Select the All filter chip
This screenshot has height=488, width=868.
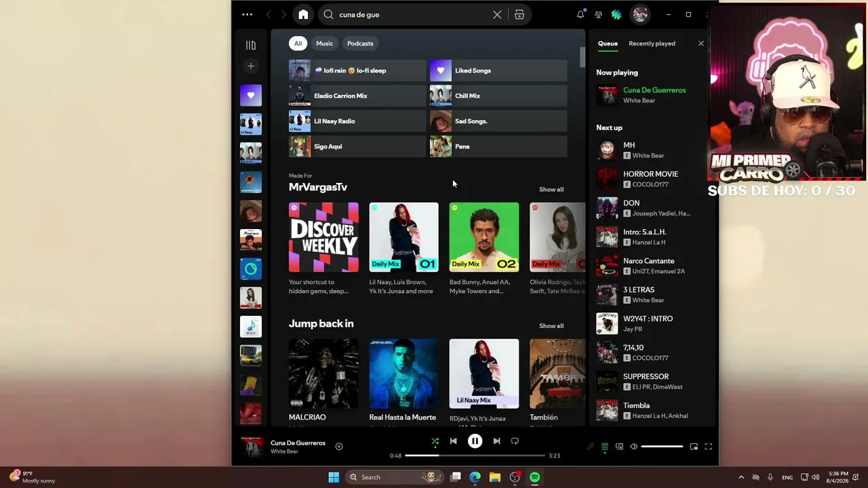click(x=298, y=43)
